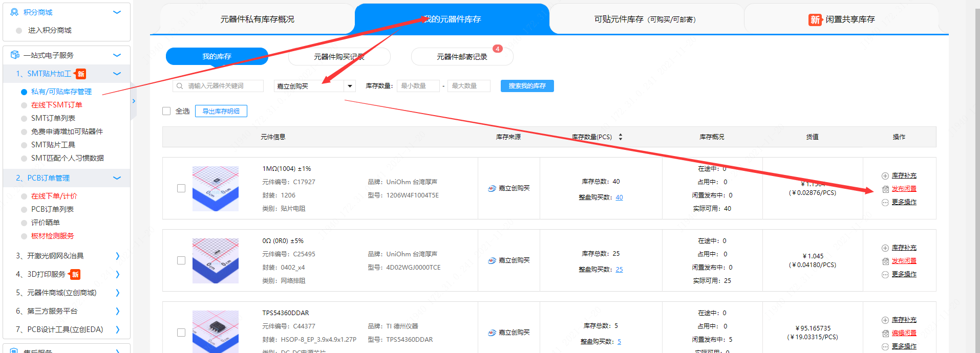Click the search magnifier icon in keyword field
The width and height of the screenshot is (980, 353).
click(x=180, y=86)
